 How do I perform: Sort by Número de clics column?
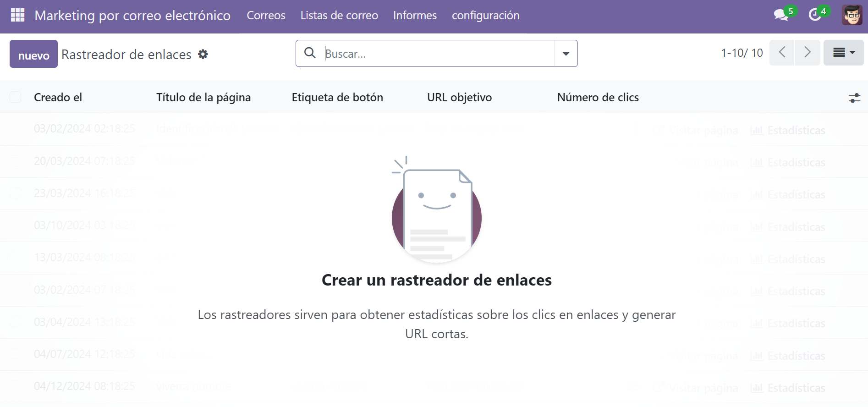pyautogui.click(x=598, y=97)
